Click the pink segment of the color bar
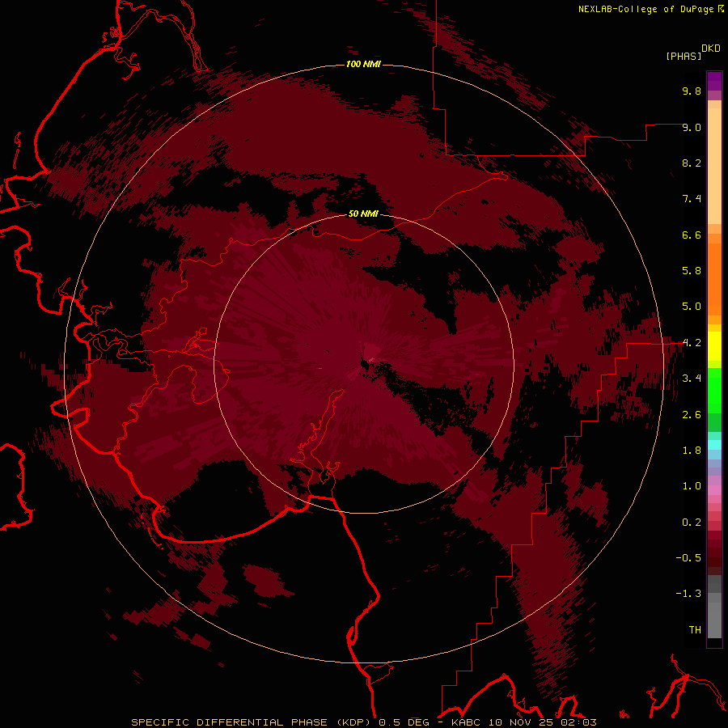The width and height of the screenshot is (728, 728). coord(714,490)
